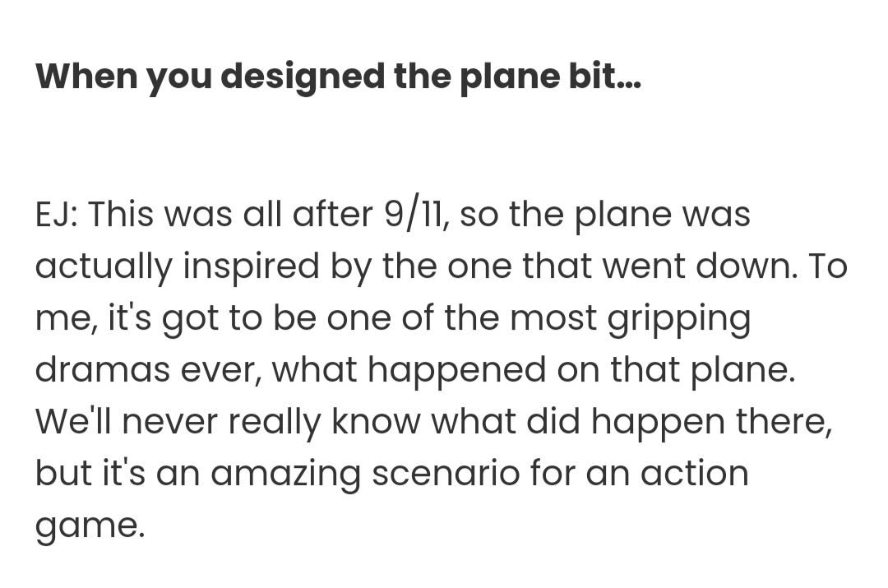The image size is (888, 588).
Task: Click the word 'We'll' starting the sentence
Action: [x=73, y=421]
